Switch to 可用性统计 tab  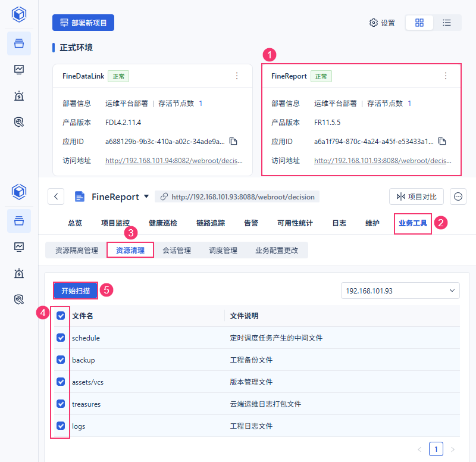295,223
